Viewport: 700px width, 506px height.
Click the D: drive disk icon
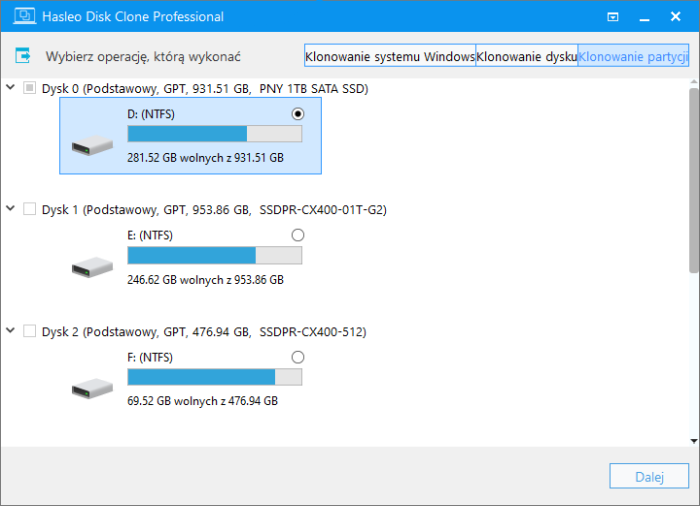tap(93, 146)
